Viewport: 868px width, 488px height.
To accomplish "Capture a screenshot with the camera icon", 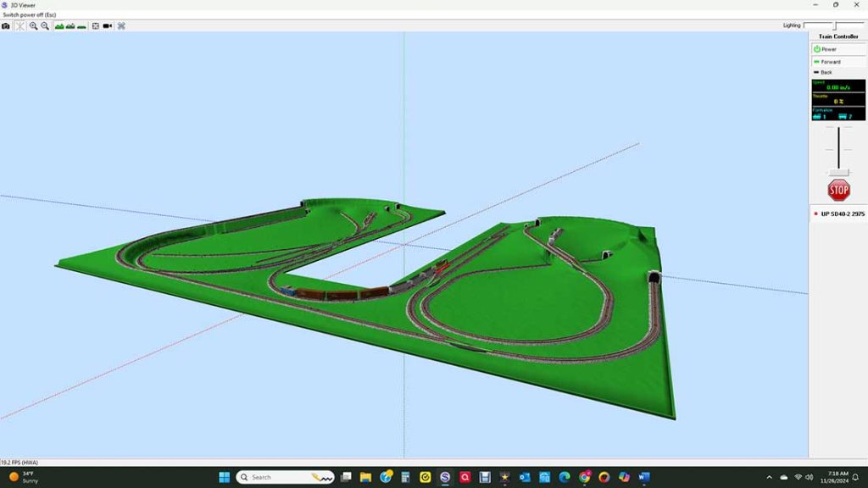I will tap(7, 26).
